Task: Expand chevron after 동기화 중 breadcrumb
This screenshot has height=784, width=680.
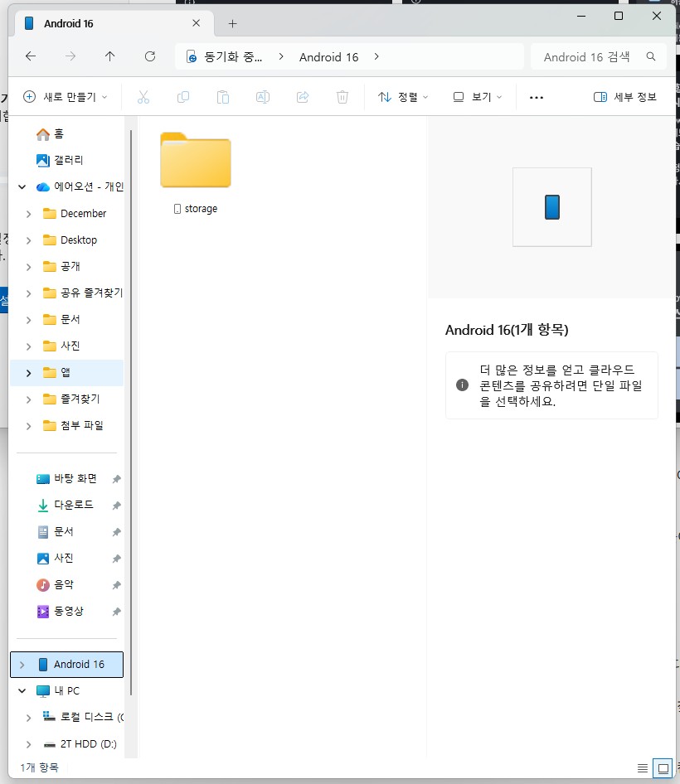Action: [x=281, y=56]
